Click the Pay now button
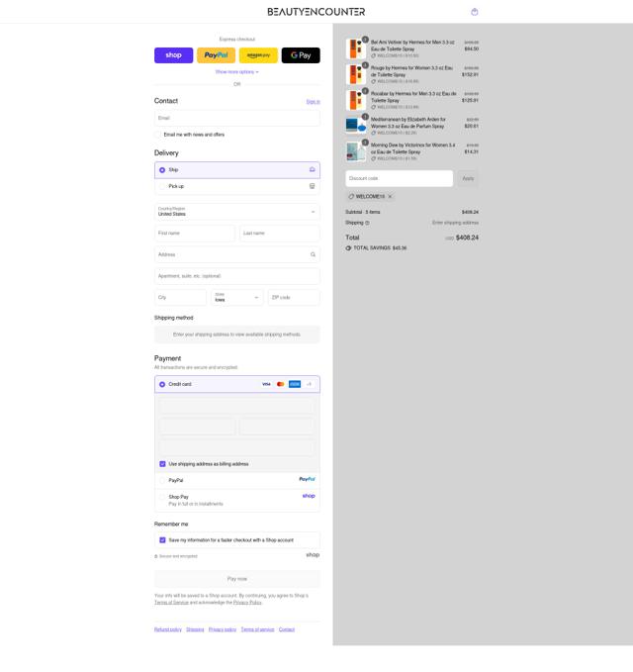Viewport: 633px width, 672px height. coord(236,579)
